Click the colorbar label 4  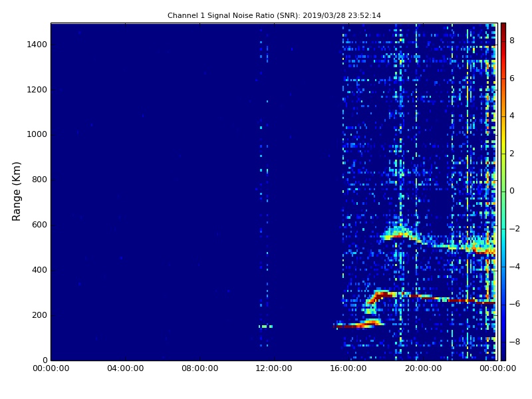[512, 116]
